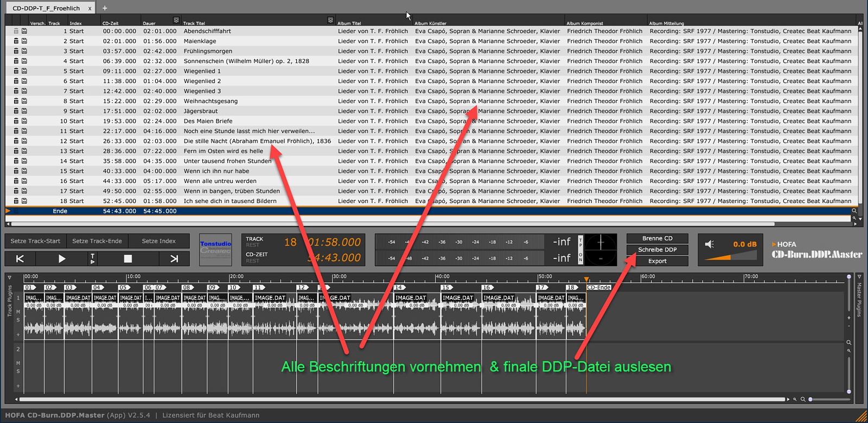This screenshot has width=868, height=423.
Task: Click CD-Ende marker on timeline
Action: 598,287
